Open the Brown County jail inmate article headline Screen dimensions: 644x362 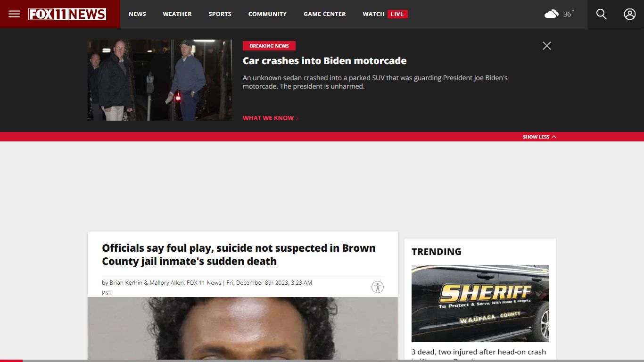pyautogui.click(x=238, y=254)
